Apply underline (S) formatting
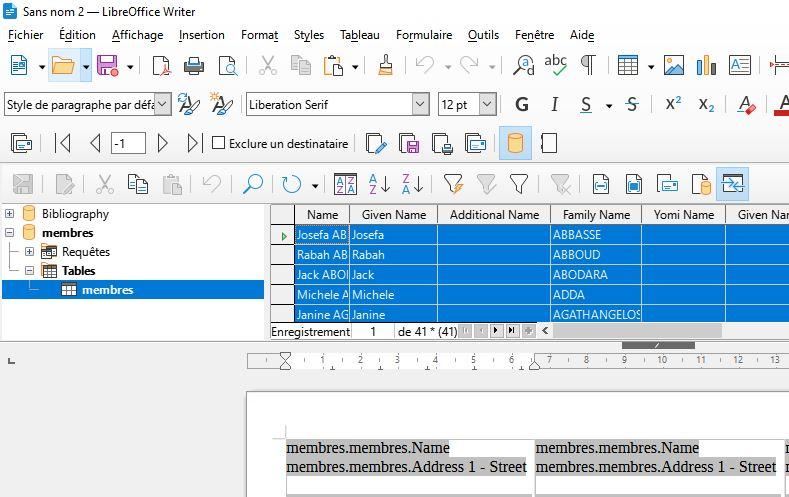The height and width of the screenshot is (497, 789). [586, 105]
